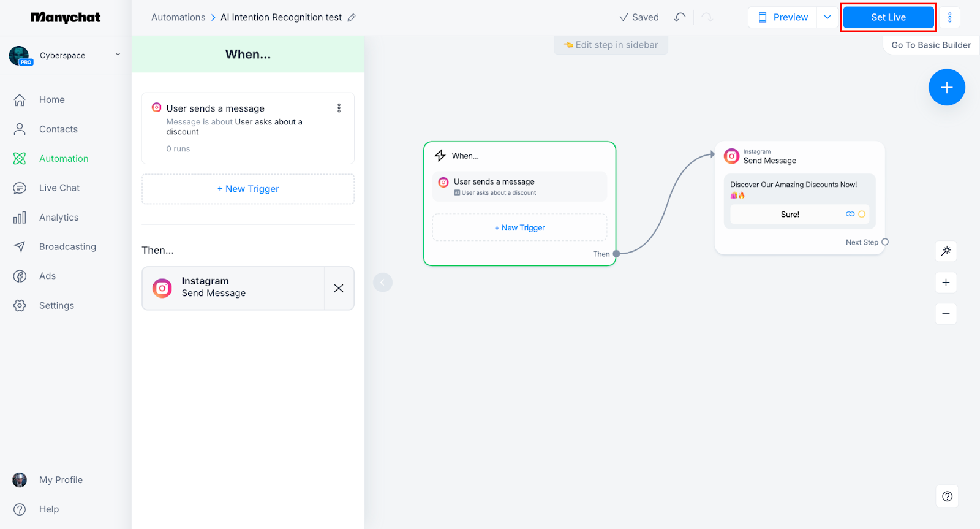Zoom out on the canvas
Image resolution: width=980 pixels, height=529 pixels.
(946, 314)
